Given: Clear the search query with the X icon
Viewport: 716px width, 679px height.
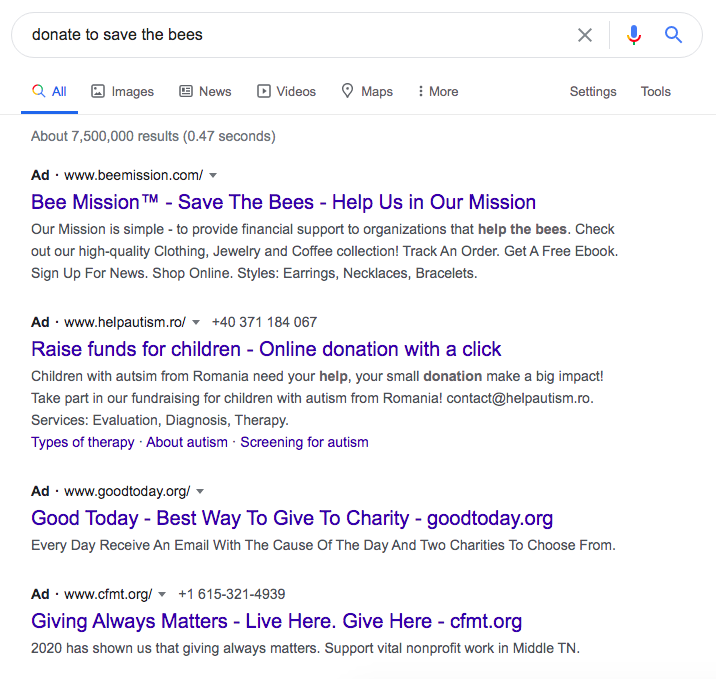Looking at the screenshot, I should (x=585, y=35).
